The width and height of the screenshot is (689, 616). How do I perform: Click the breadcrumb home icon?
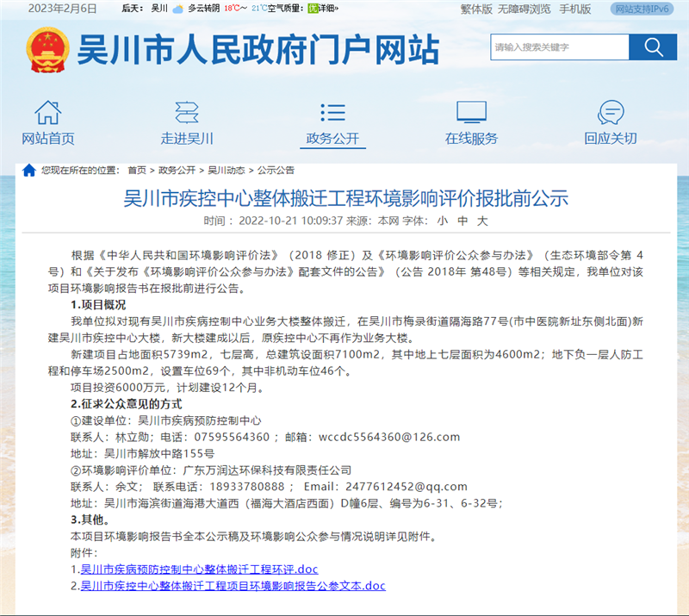coord(29,171)
